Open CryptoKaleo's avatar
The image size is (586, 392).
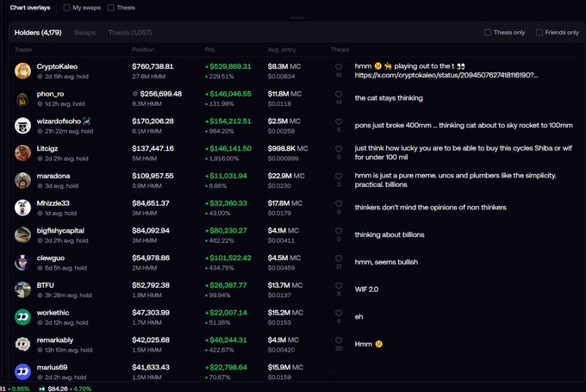22,71
